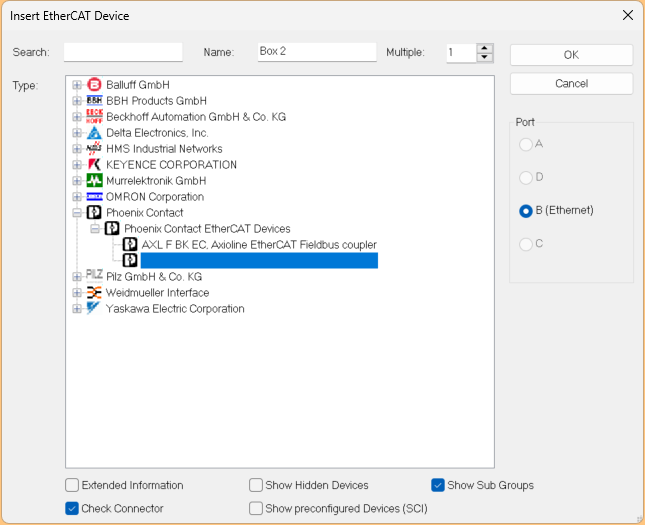Viewport: 645px width, 525px height.
Task: Select the Beckhoff Automation GmbH & Co. KG row
Action: pos(196,117)
